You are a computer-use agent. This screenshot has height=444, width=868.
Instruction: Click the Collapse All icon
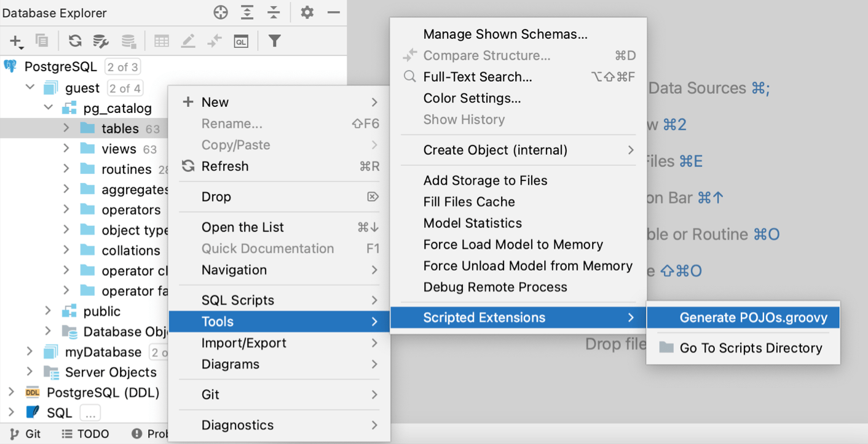click(x=273, y=12)
